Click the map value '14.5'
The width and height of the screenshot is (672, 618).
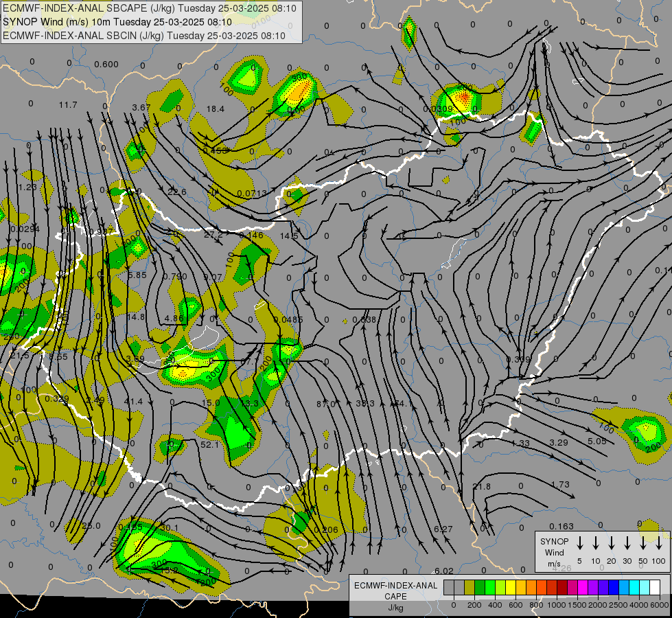[289, 236]
